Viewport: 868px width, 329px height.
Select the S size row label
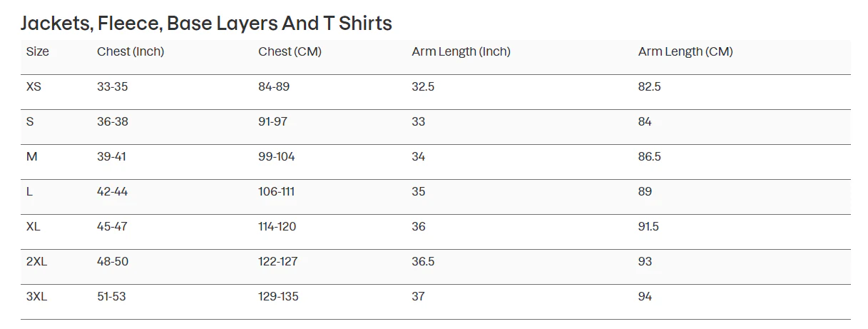[30, 121]
